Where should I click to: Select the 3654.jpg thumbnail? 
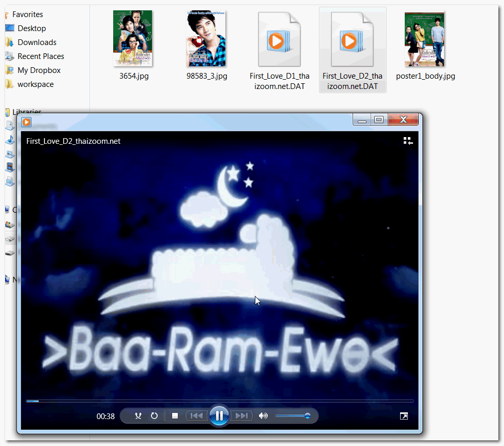coord(132,38)
